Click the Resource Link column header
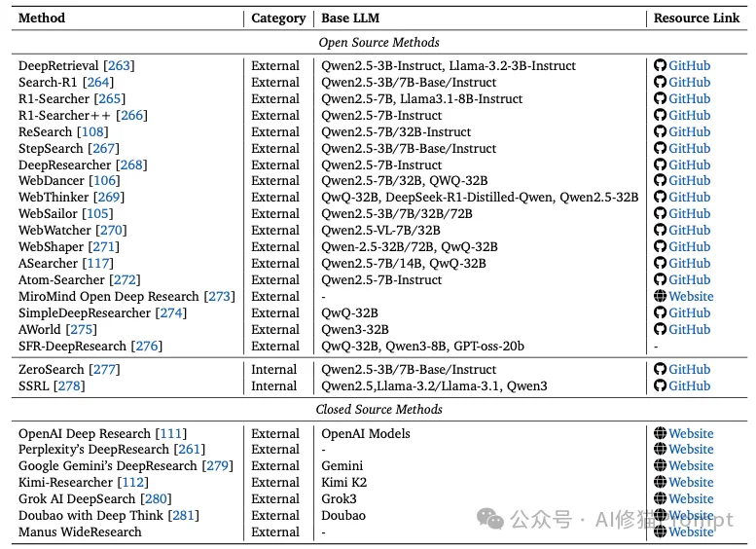 [x=695, y=18]
